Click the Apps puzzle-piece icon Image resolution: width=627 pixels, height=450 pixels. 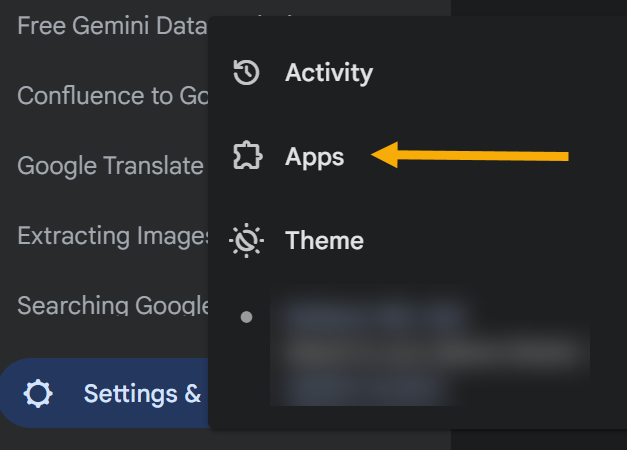[x=246, y=156]
